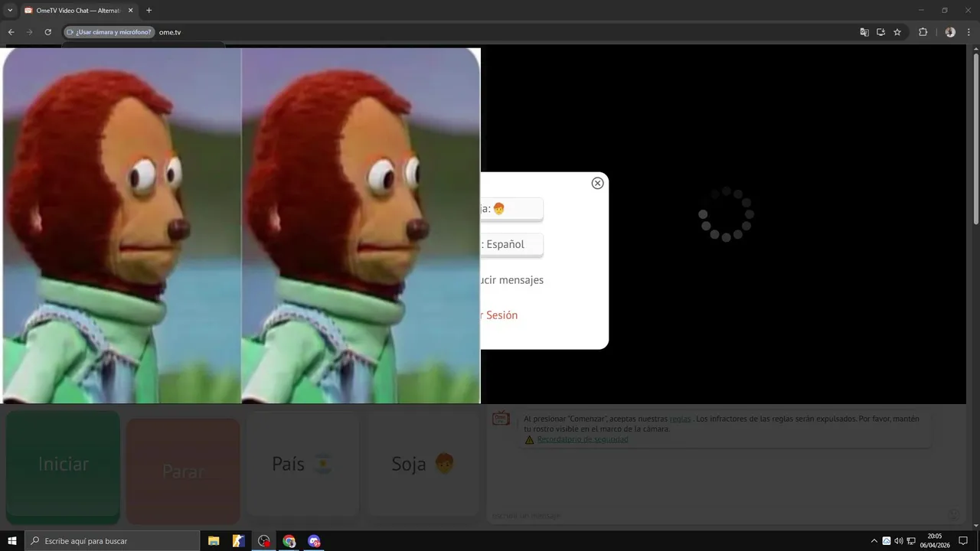
Task: Open Counter-Strike icon in taskbar
Action: pos(239,541)
